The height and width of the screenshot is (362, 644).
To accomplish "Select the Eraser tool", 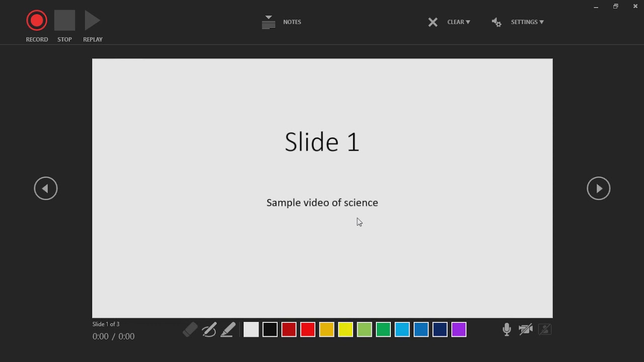I will (x=190, y=330).
